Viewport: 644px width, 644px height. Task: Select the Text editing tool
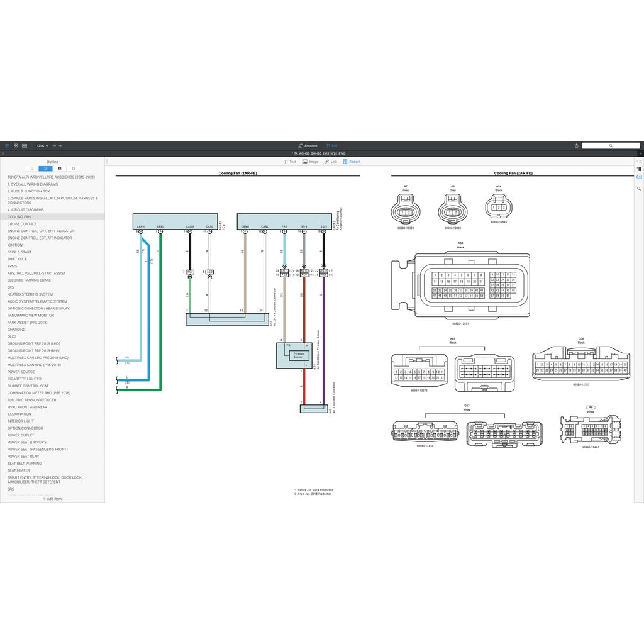click(289, 162)
